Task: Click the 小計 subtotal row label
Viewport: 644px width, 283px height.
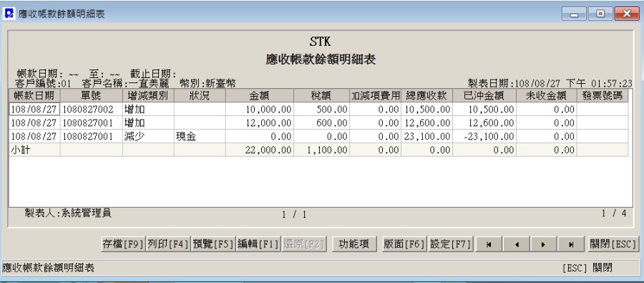Action: [34, 150]
